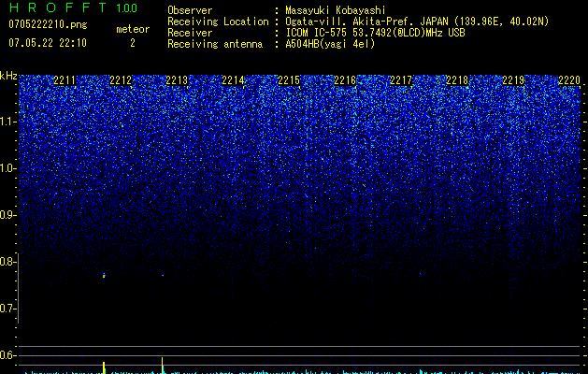Click the meteor echo near 2213
The width and height of the screenshot is (588, 374).
[x=163, y=275]
